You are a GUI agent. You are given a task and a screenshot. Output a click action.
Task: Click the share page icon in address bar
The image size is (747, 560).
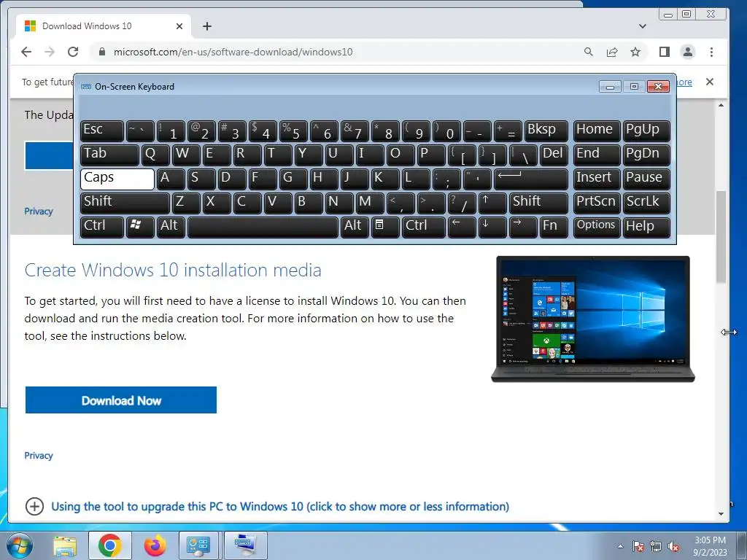612,52
